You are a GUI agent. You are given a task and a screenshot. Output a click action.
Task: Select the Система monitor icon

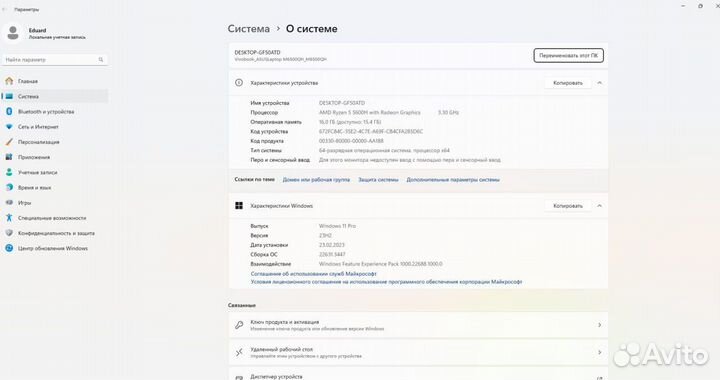(x=9, y=96)
